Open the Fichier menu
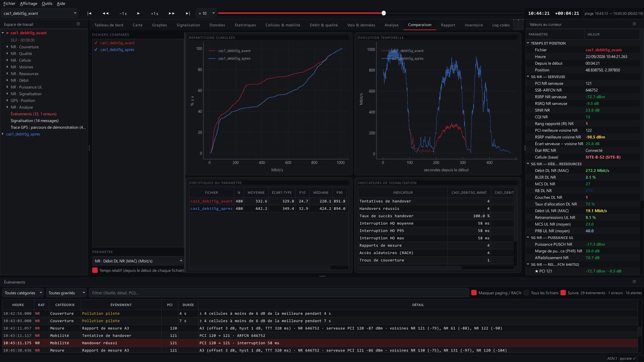This screenshot has height=362, width=644. [x=9, y=4]
